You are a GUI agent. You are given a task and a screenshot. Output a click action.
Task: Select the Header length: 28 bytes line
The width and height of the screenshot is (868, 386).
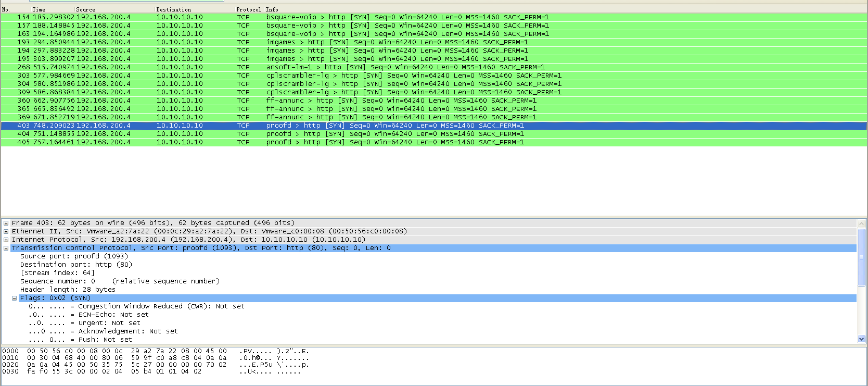point(68,290)
